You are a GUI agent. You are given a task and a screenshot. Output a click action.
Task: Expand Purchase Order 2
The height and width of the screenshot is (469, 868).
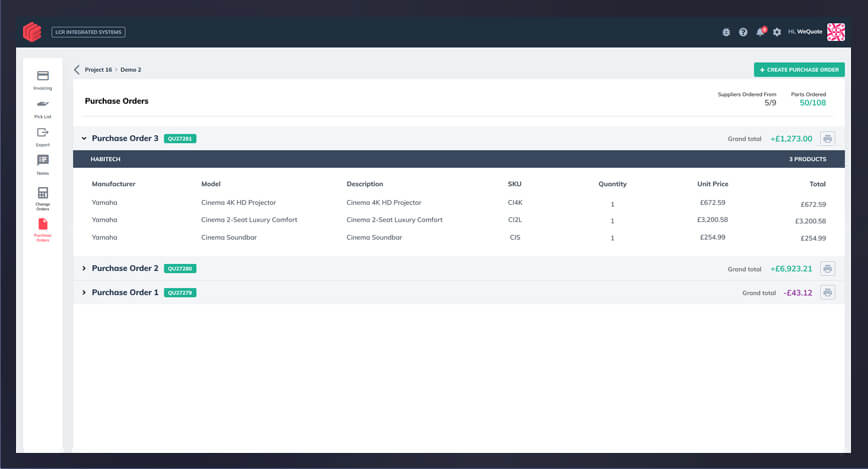click(84, 268)
